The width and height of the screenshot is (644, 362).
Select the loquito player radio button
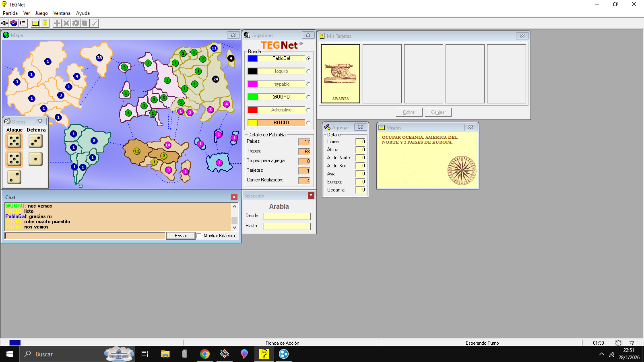308,71
